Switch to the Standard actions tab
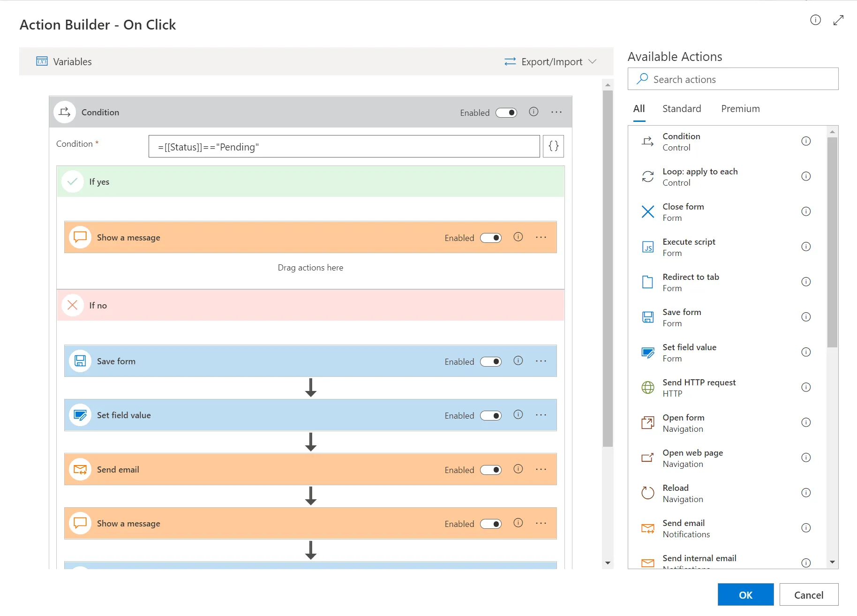Viewport: 857px width, 616px height. [x=682, y=109]
